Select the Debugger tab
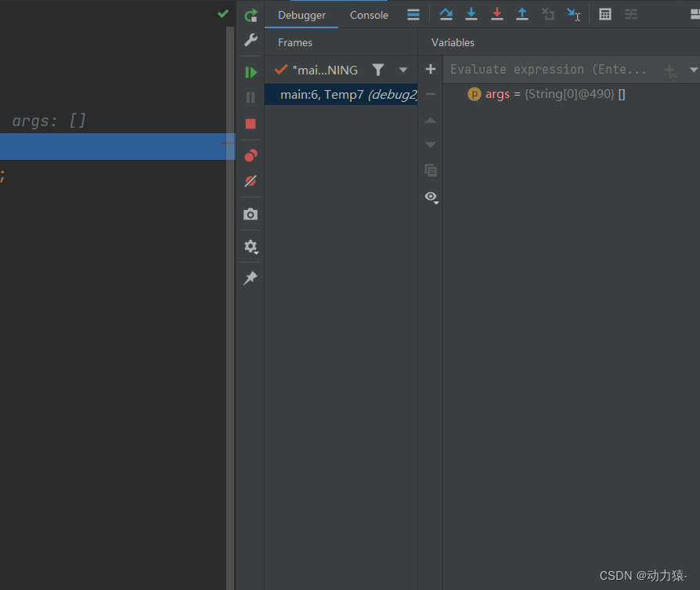Viewport: 700px width, 590px height. coord(301,14)
